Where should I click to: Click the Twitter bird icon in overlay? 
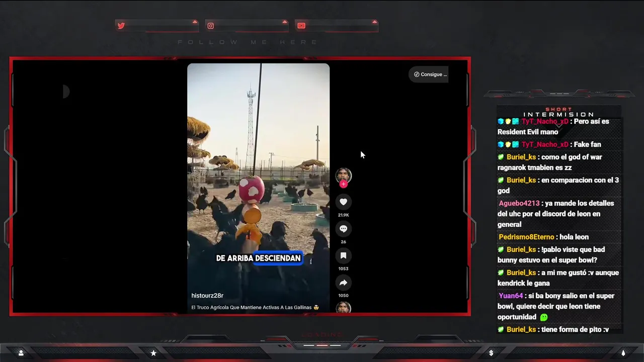(121, 26)
